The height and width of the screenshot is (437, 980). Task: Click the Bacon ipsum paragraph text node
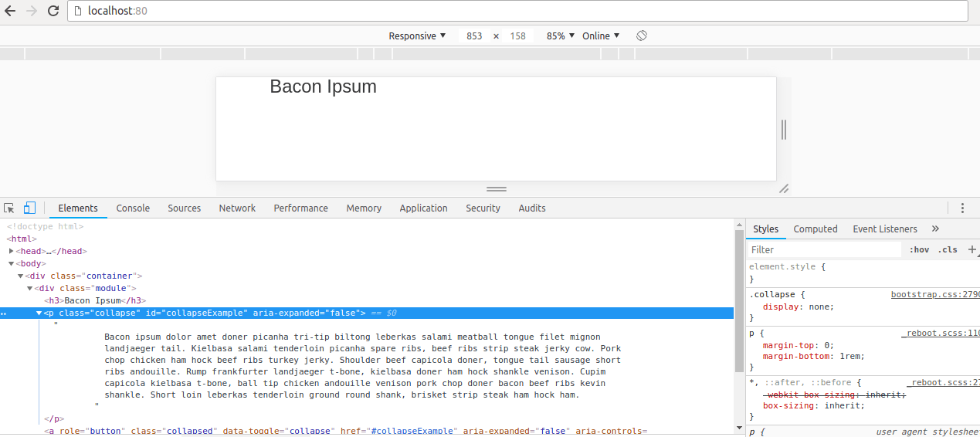point(362,366)
